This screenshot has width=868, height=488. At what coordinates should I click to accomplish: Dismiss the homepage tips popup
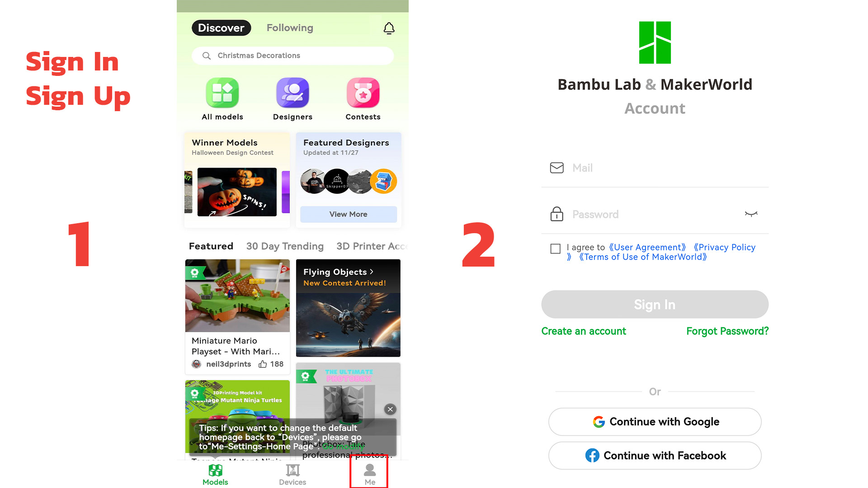click(x=390, y=409)
